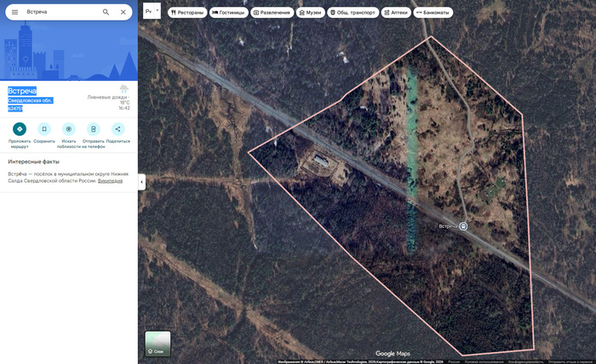Choose the Музеи category chip
Screen dimensions: 596x364
coord(310,13)
